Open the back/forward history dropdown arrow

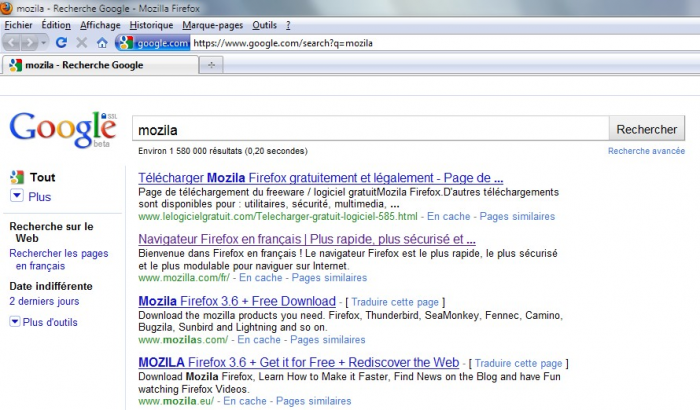coord(43,43)
